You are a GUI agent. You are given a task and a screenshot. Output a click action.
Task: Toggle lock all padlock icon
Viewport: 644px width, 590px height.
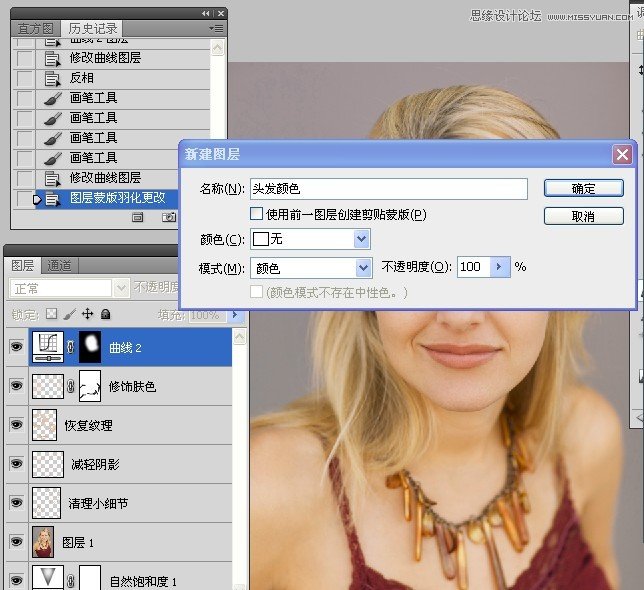tap(106, 314)
